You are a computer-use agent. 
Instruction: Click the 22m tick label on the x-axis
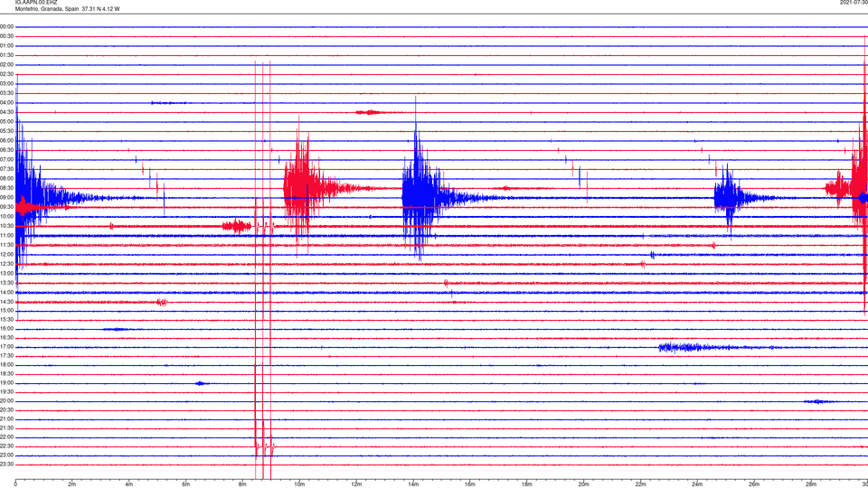640,484
